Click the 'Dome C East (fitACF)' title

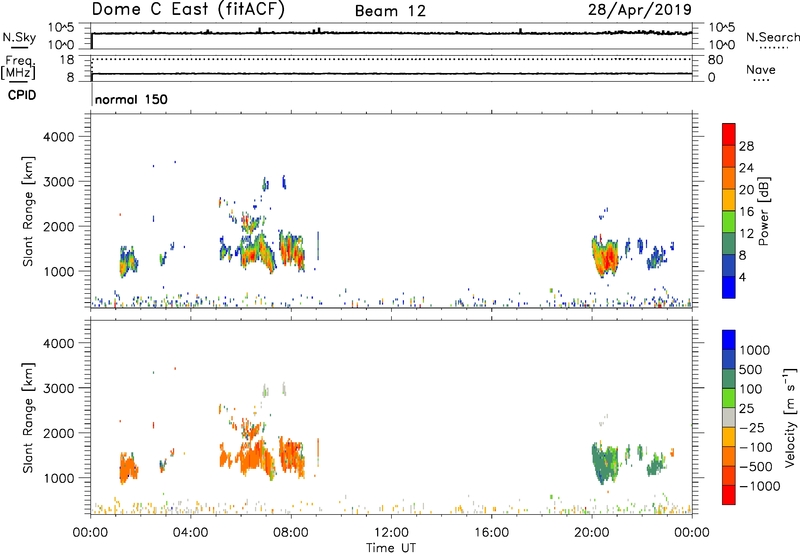(188, 10)
